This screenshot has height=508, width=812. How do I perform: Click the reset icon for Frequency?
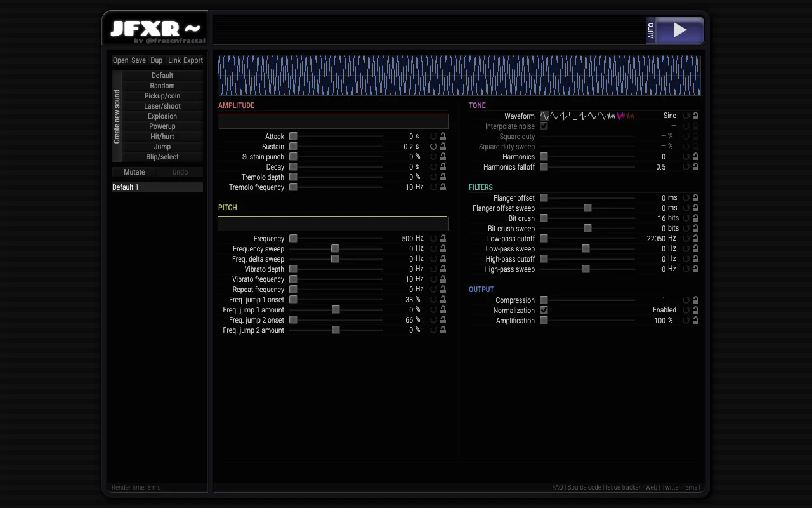tap(434, 239)
